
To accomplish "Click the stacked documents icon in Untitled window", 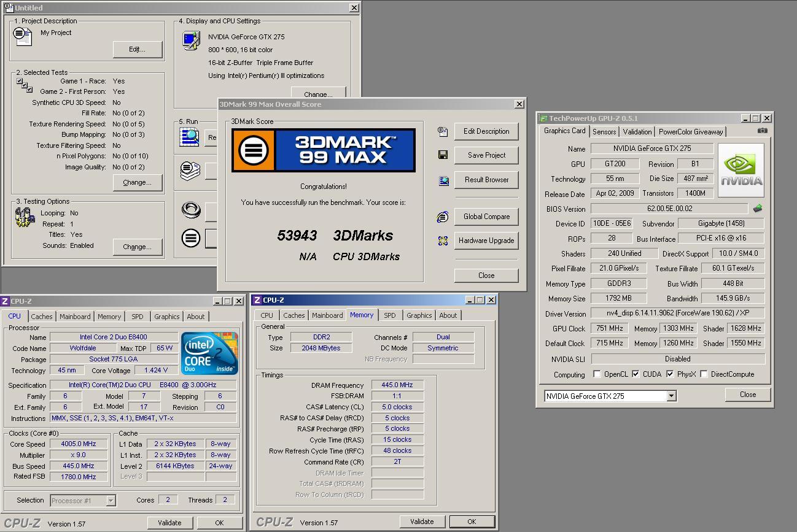I will pos(190,170).
